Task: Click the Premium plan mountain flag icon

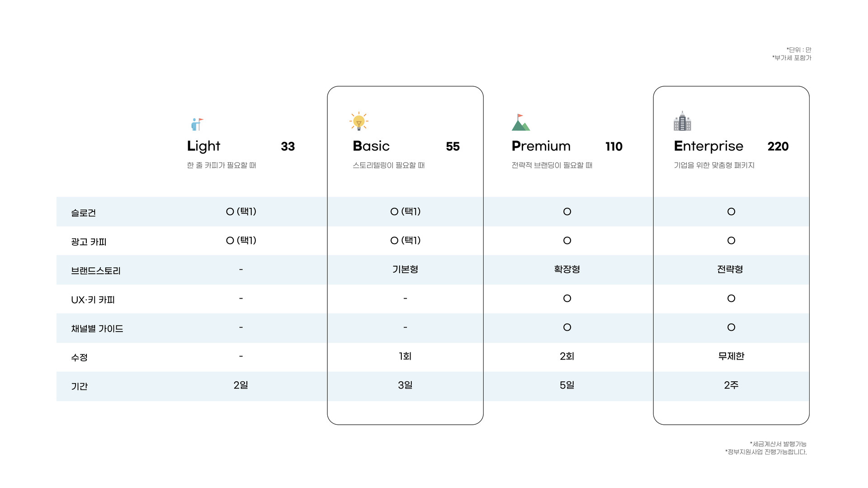Action: pyautogui.click(x=520, y=122)
